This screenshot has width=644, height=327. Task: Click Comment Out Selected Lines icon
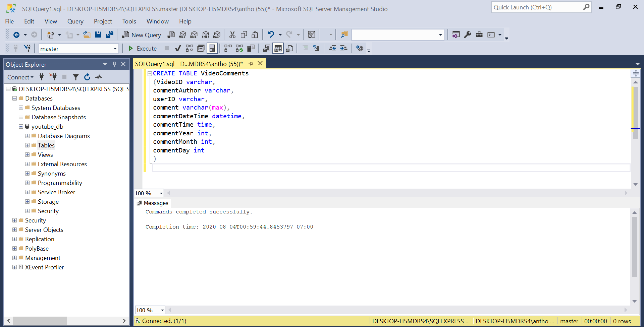point(305,49)
